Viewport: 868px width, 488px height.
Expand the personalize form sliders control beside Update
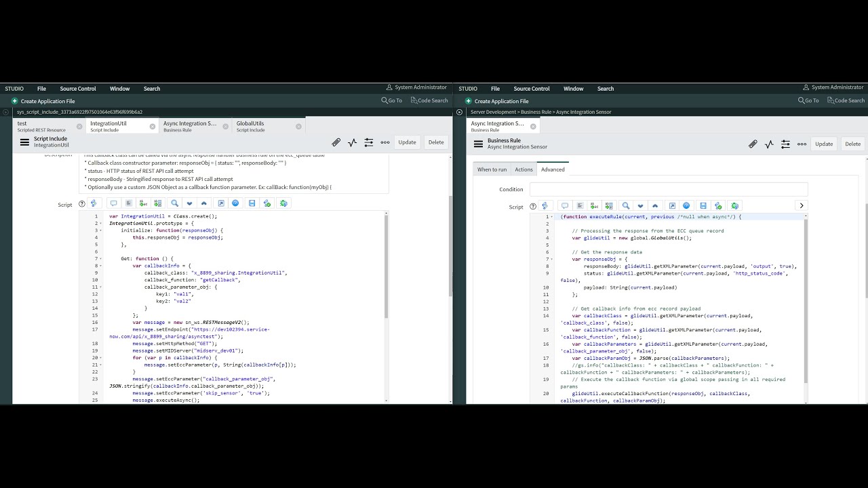pyautogui.click(x=368, y=142)
